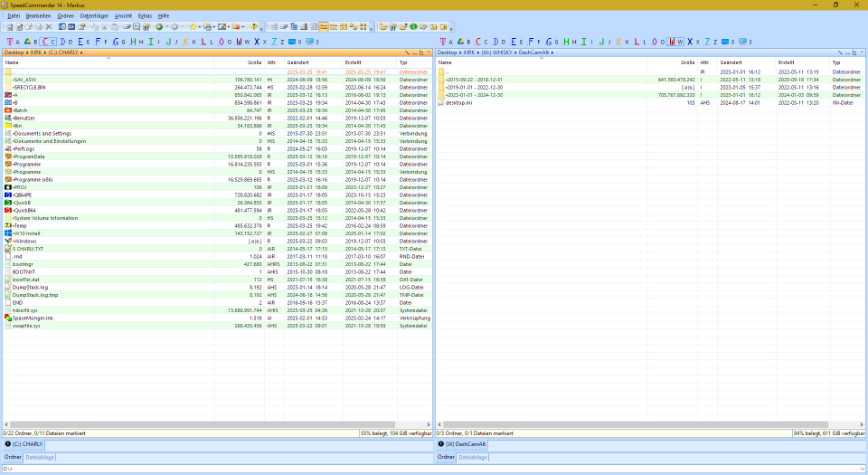Image resolution: width=868 pixels, height=475 pixels.
Task: Switch right pane to drive Z
Action: click(711, 42)
